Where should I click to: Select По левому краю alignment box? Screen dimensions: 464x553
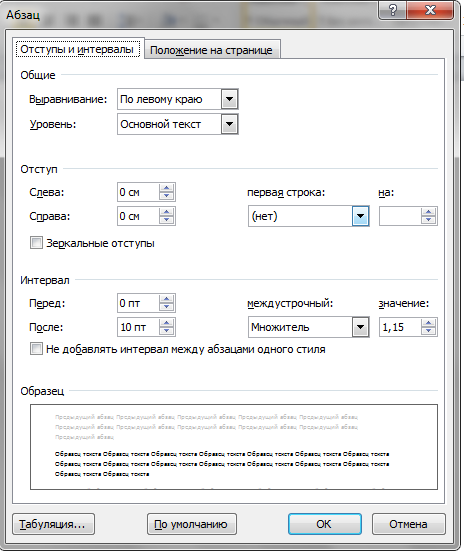pyautogui.click(x=170, y=99)
